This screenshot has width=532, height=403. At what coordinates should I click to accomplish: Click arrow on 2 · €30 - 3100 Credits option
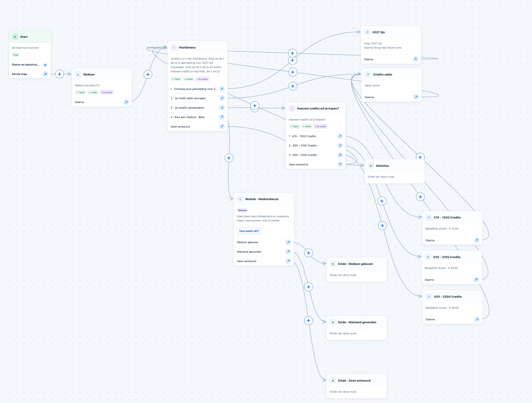tap(340, 145)
